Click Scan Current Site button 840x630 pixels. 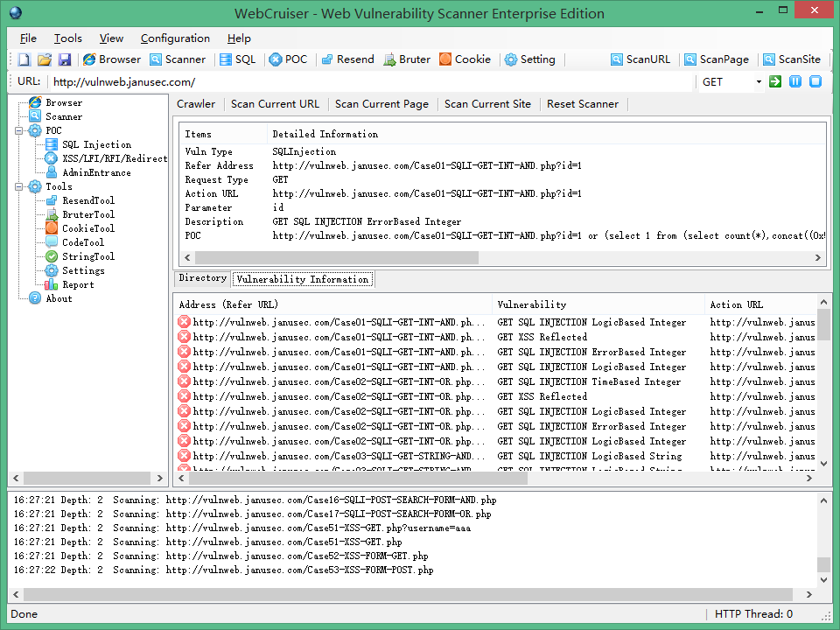[x=487, y=104]
